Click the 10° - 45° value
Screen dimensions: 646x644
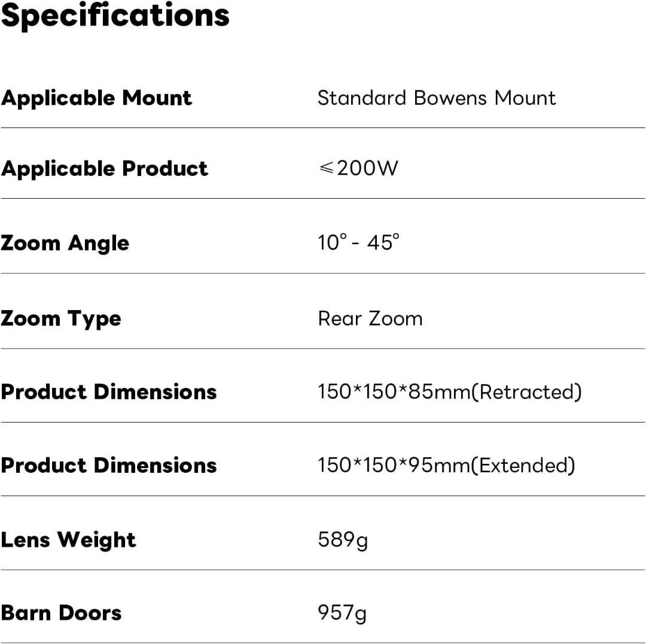click(x=358, y=242)
